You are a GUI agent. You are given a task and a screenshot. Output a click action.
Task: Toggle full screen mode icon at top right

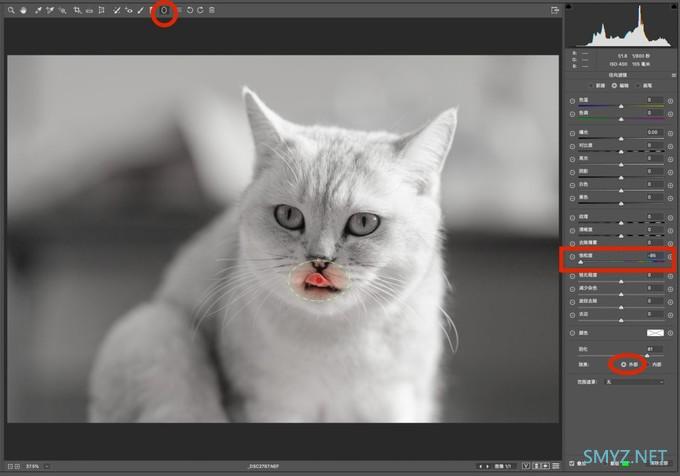[555, 10]
